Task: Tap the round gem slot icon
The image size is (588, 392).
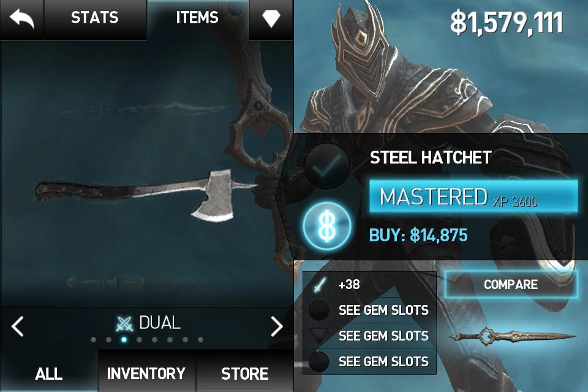Action: point(318,310)
